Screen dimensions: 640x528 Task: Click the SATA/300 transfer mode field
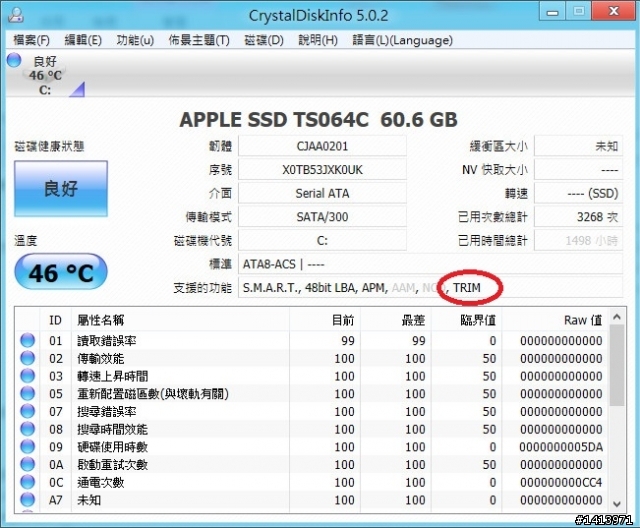click(322, 217)
